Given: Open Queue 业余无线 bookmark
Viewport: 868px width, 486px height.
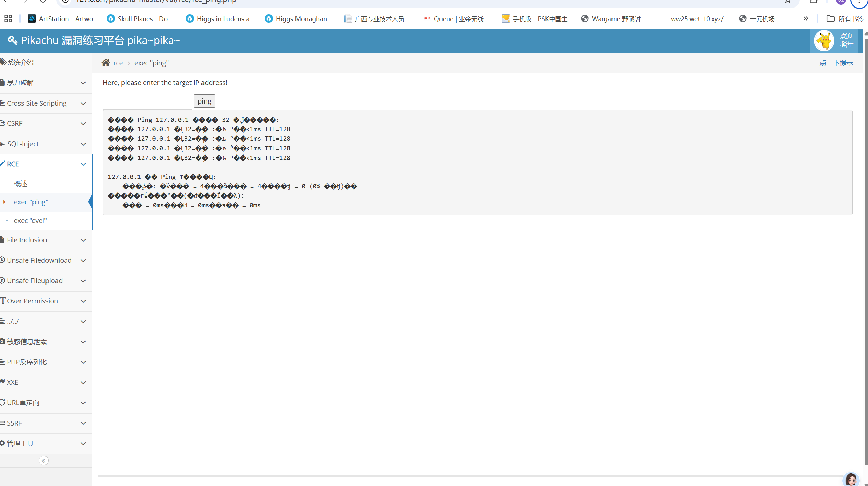Looking at the screenshot, I should [x=456, y=19].
